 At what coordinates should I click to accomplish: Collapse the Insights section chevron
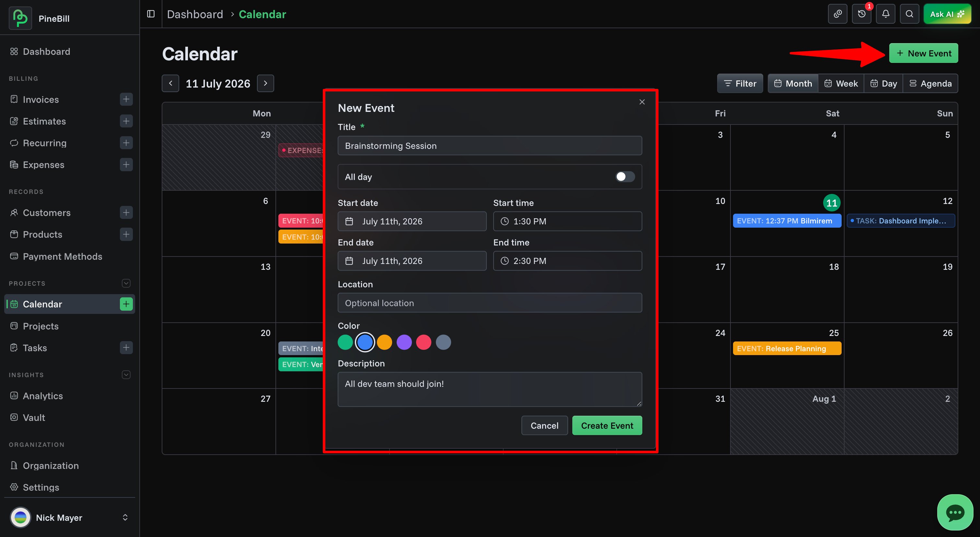tap(126, 375)
